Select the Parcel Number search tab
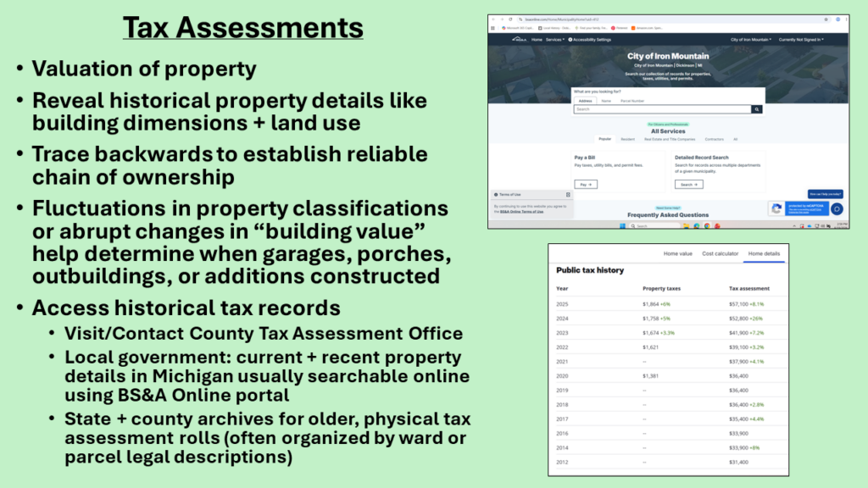 coord(632,101)
